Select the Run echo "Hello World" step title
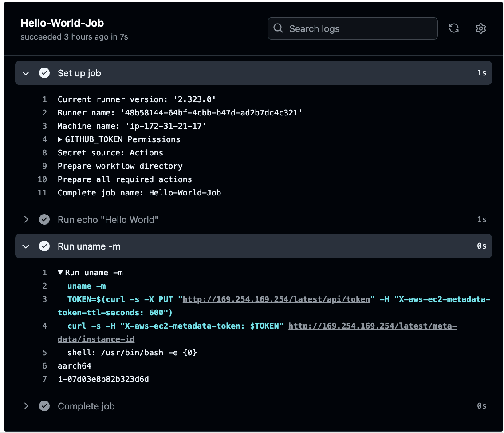 point(108,220)
